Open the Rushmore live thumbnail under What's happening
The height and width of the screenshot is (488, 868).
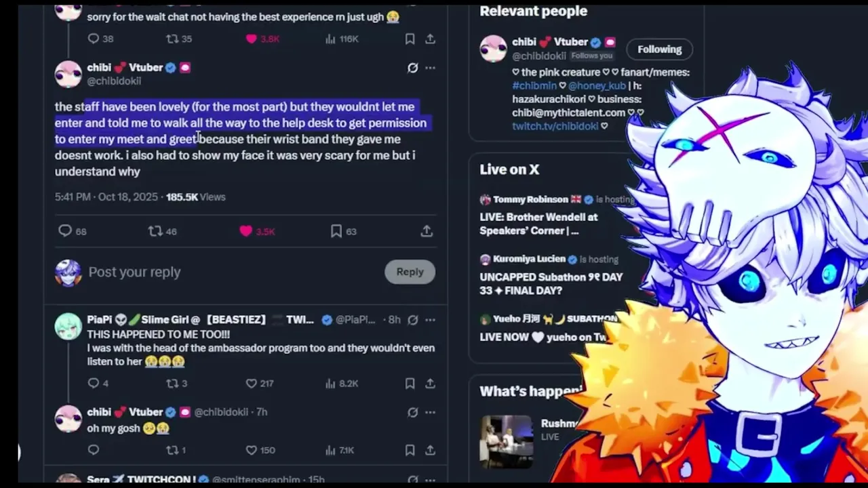(x=507, y=441)
